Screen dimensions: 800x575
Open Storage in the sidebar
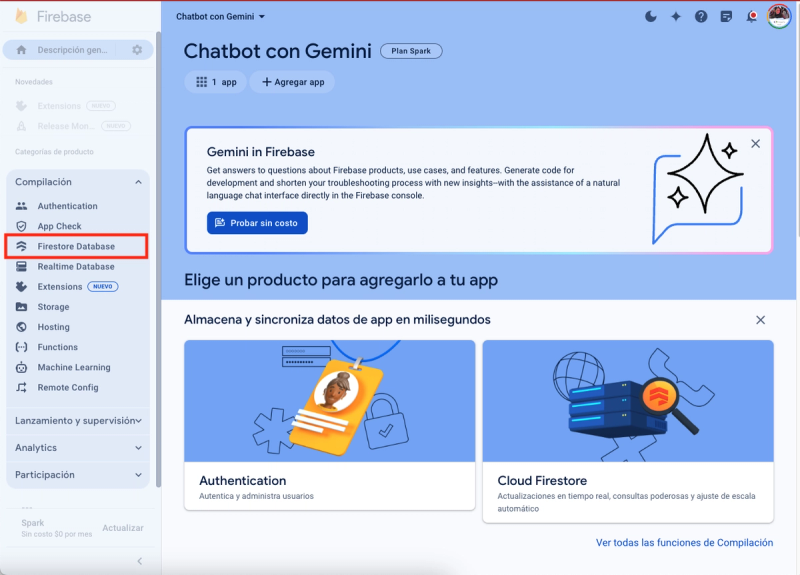[53, 307]
